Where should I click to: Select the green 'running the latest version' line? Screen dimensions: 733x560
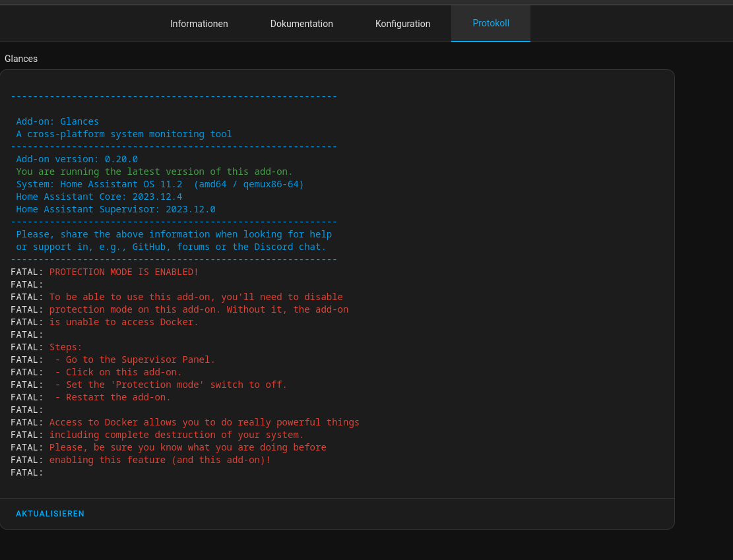(x=154, y=172)
